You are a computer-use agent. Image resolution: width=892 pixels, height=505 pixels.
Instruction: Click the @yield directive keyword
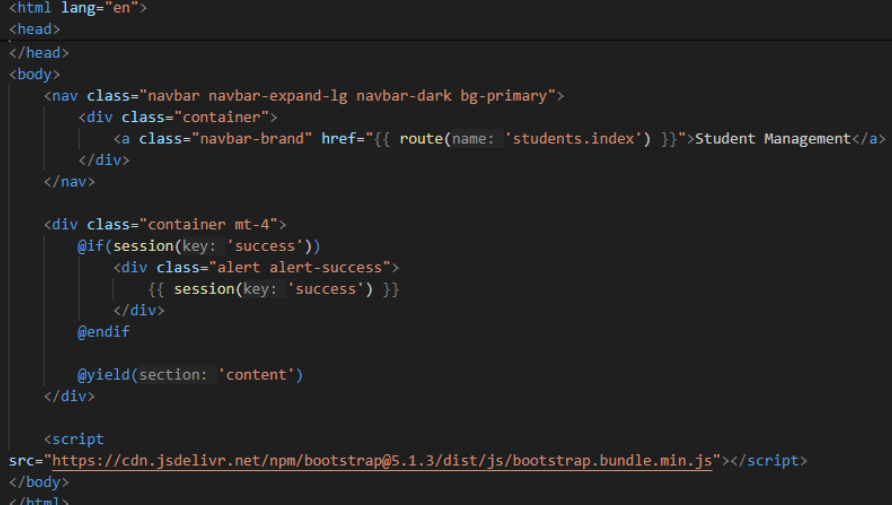(104, 375)
